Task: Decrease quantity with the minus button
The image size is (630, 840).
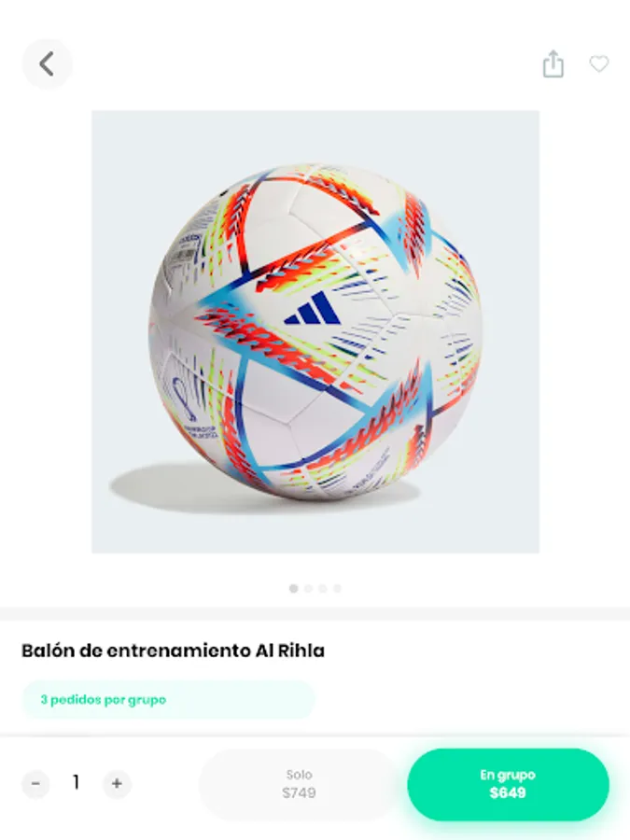Action: point(35,784)
